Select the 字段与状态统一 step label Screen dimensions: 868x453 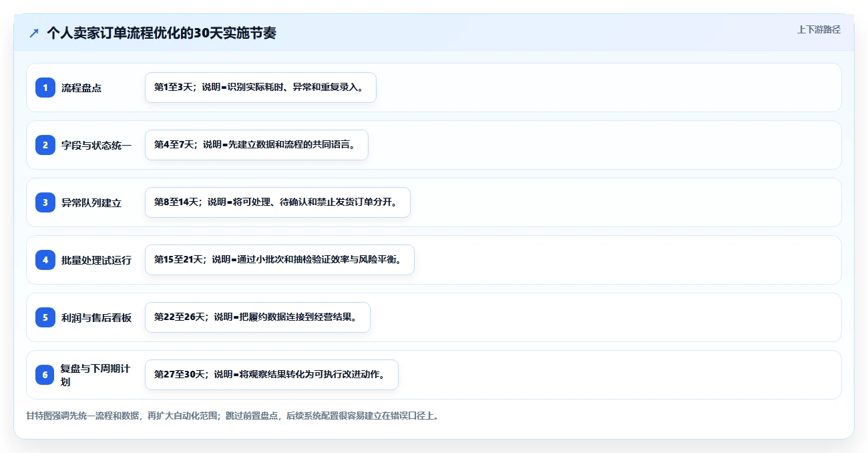tap(97, 145)
